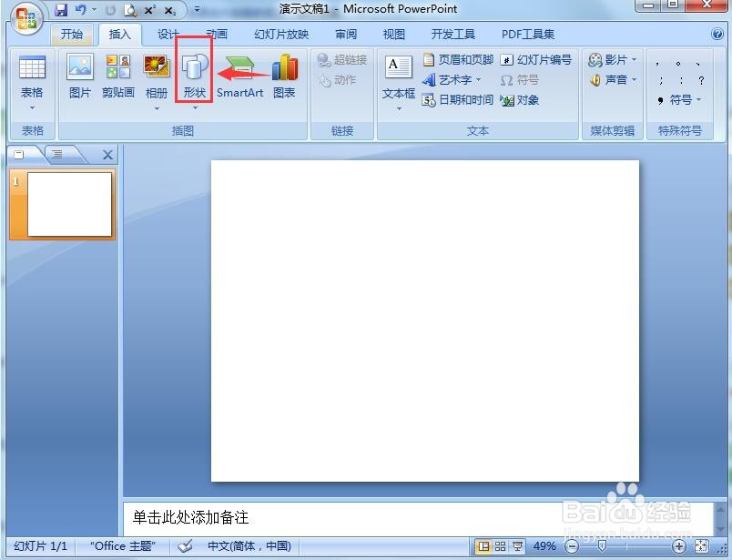Run spell check from status bar
The image size is (732, 560).
coord(186,545)
